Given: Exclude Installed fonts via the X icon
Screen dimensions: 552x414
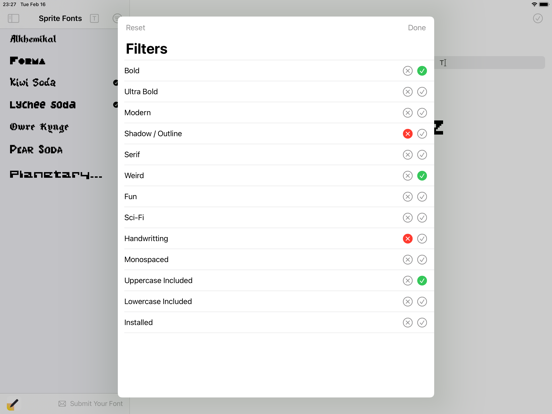Looking at the screenshot, I should coord(407,322).
